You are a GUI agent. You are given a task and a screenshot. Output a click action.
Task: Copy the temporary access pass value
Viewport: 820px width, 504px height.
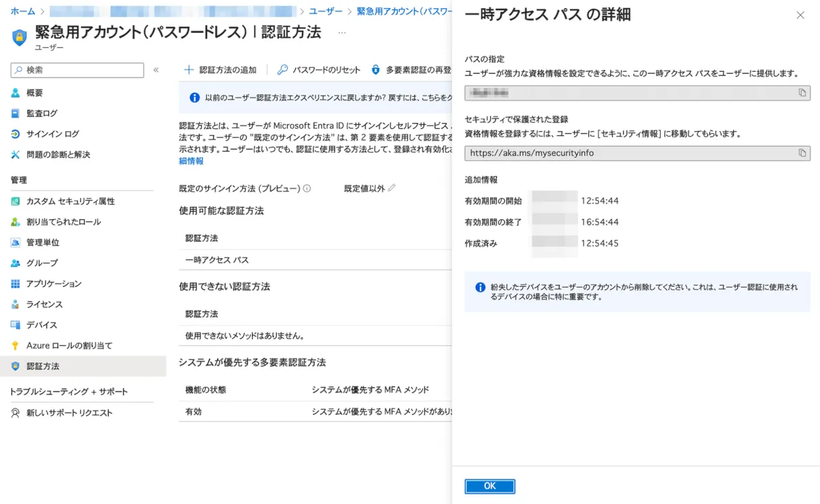802,93
